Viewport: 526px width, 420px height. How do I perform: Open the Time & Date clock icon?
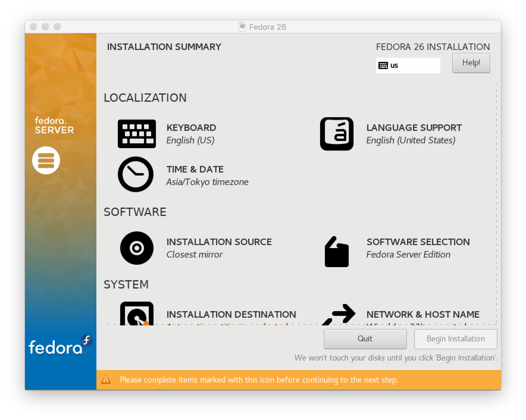point(136,174)
